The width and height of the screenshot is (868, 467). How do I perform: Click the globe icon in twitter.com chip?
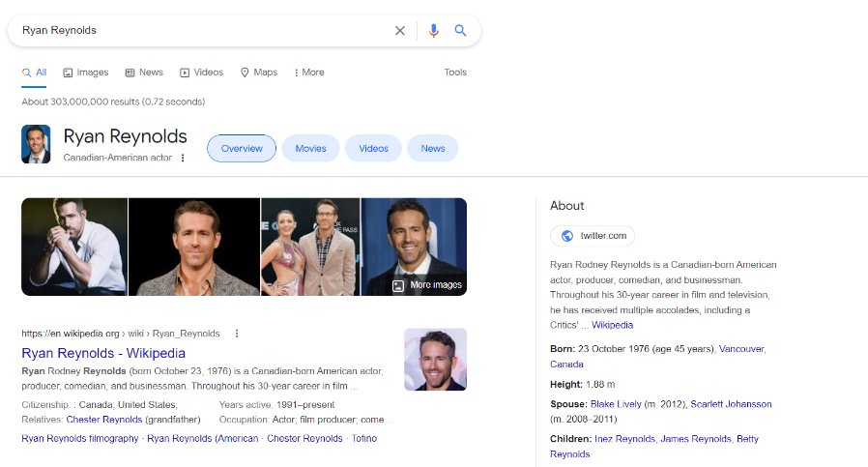(x=567, y=236)
